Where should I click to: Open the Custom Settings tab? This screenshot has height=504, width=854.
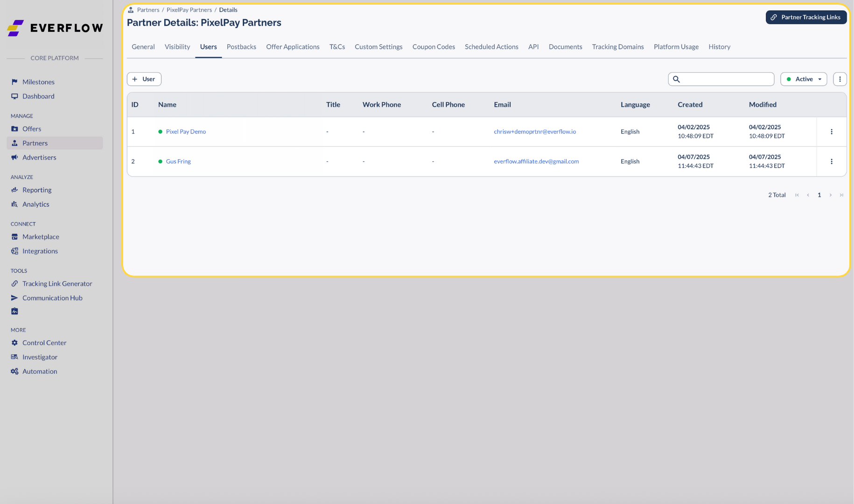378,47
